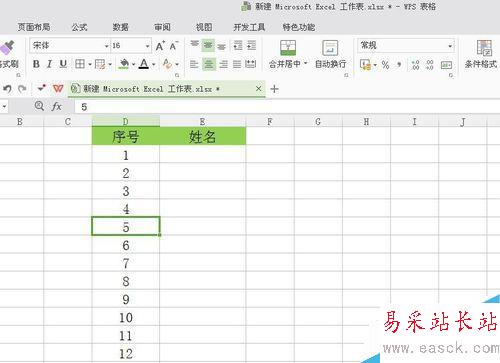Increase decimal places
Screen dimensions: 500x363
click(x=415, y=64)
